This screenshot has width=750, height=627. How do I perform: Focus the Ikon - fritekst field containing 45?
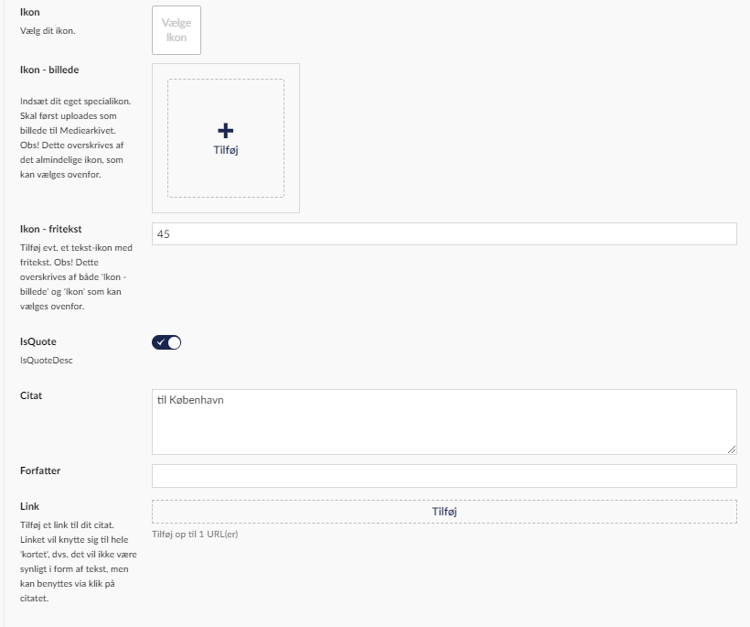pos(444,234)
